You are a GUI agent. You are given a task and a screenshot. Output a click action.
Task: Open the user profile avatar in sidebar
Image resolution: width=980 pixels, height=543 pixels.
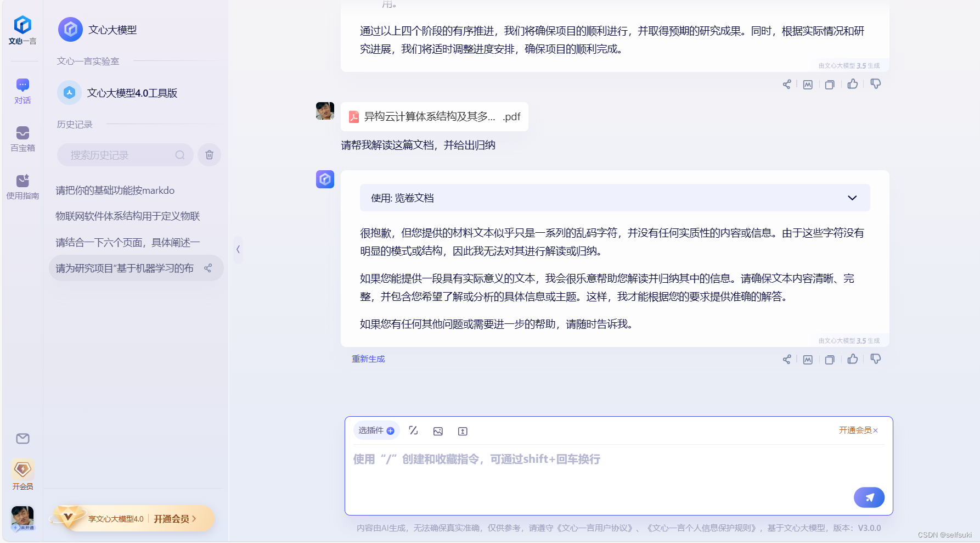(22, 518)
